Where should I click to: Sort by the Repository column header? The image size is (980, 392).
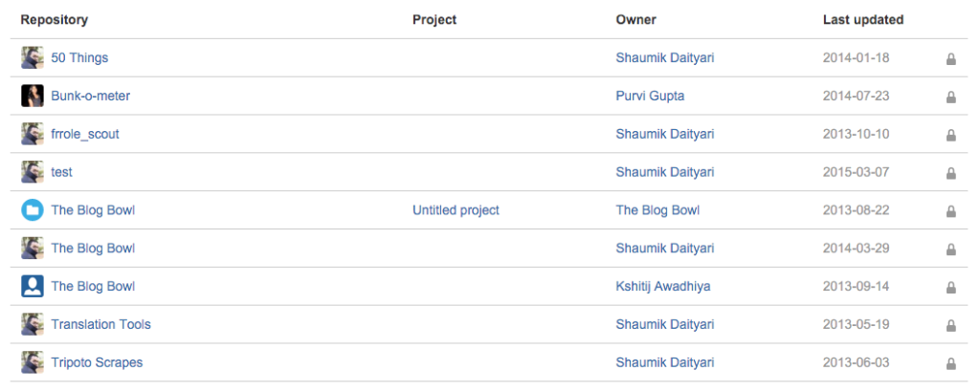pyautogui.click(x=55, y=19)
